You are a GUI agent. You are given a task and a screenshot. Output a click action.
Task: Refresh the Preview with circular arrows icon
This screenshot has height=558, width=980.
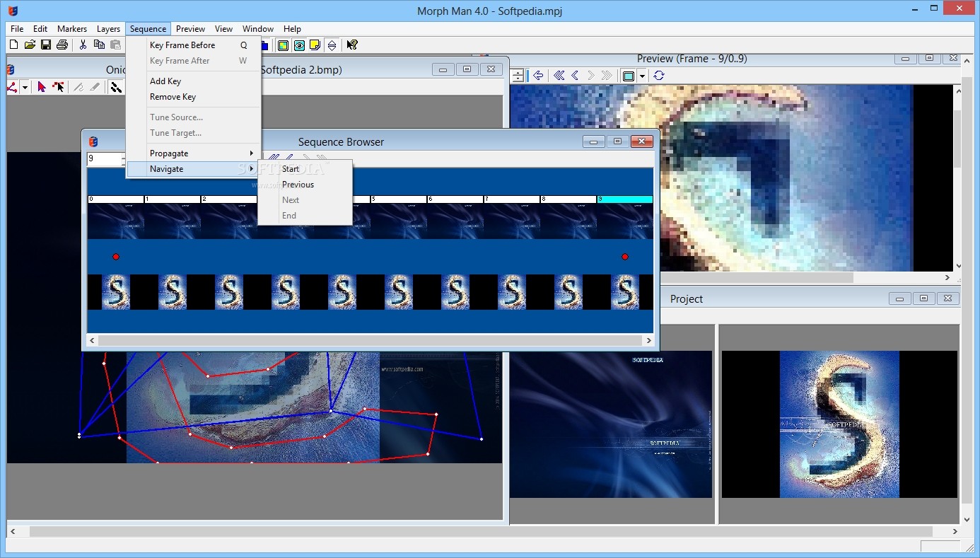(x=659, y=76)
